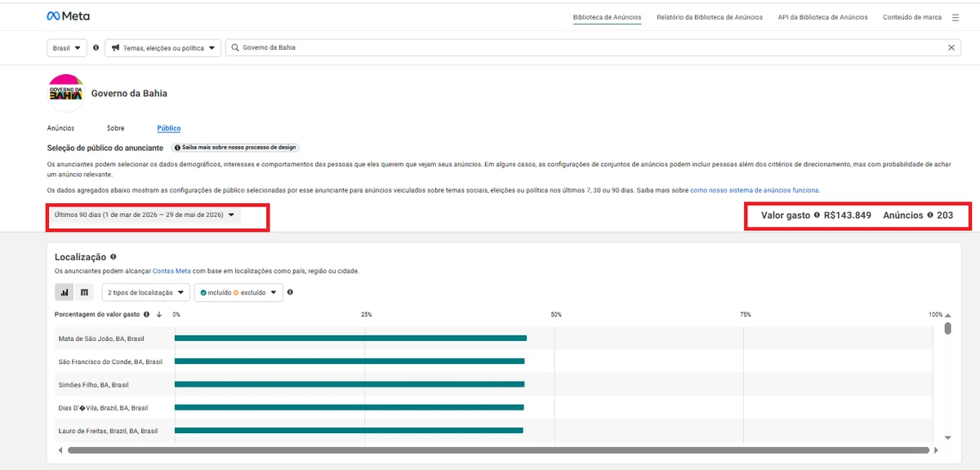Click the Meta logo

(69, 16)
